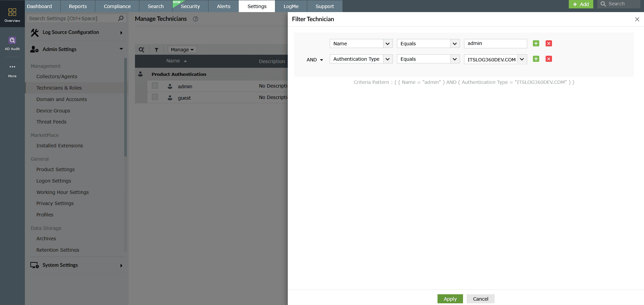Open Technicians & Roles settings
The image size is (644, 305).
(x=59, y=88)
